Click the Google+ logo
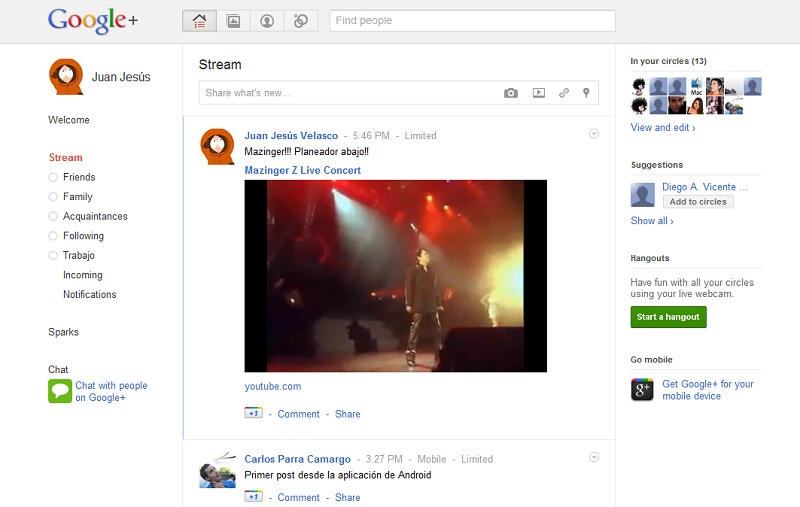 [93, 21]
